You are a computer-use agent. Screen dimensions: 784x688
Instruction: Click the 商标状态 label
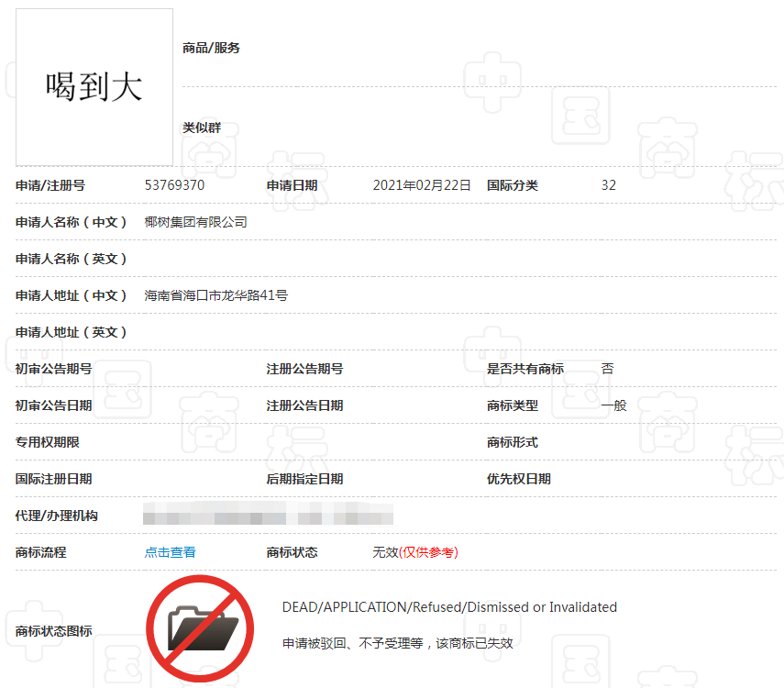coord(292,552)
